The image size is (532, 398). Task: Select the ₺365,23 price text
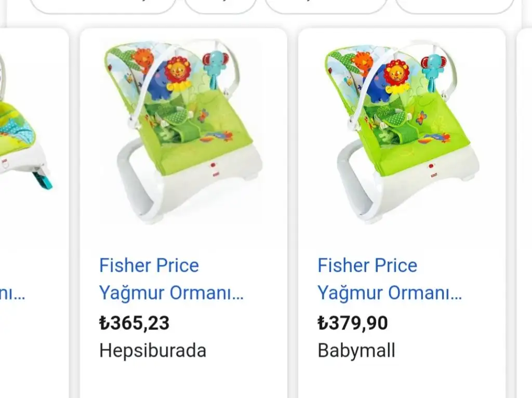[x=135, y=323]
